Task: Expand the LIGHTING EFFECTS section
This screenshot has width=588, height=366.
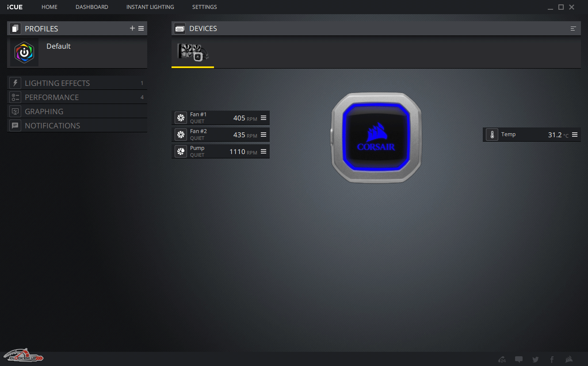Action: (x=77, y=83)
